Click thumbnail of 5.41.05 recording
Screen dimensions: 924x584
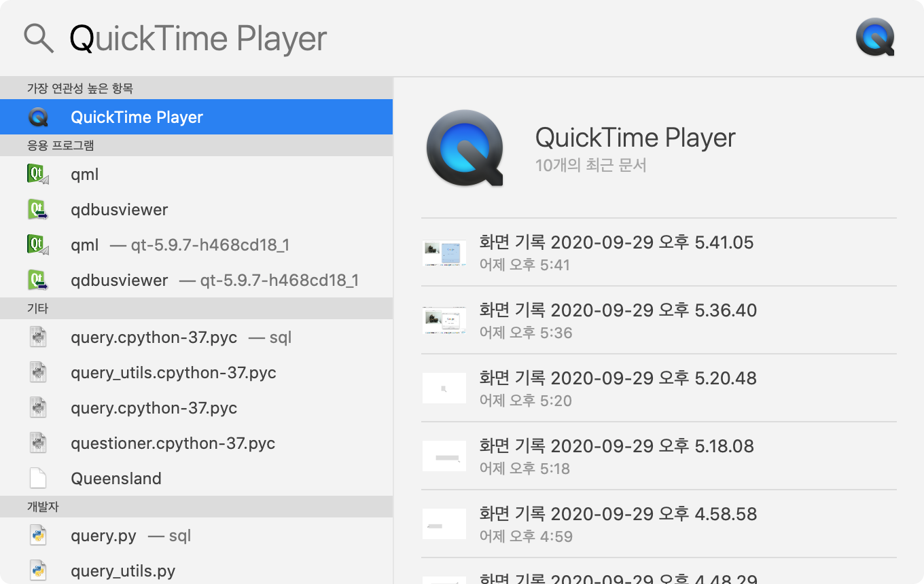click(444, 252)
